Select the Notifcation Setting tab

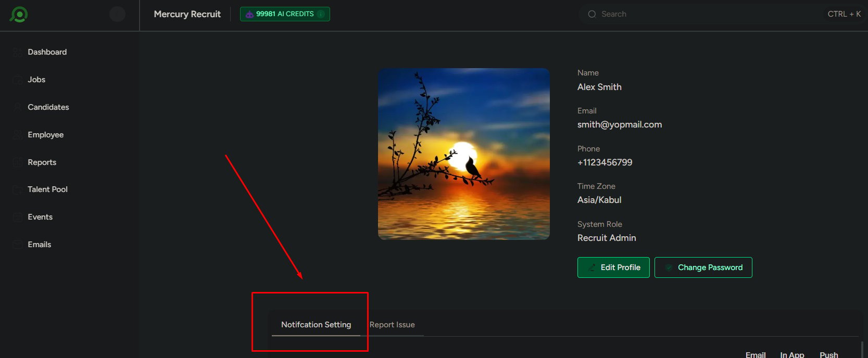[x=316, y=325]
